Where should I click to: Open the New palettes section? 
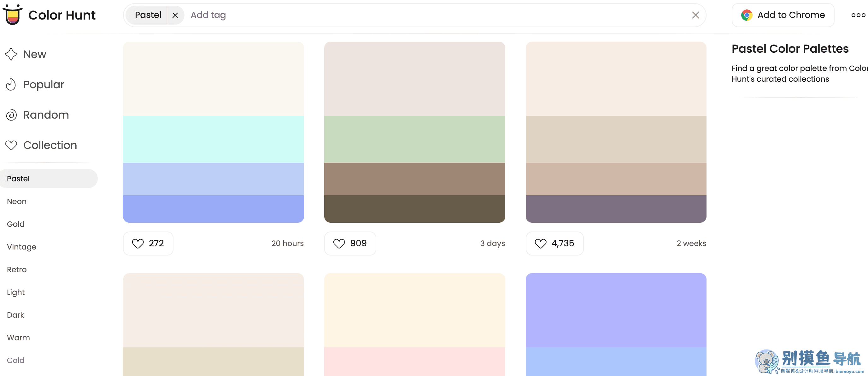(x=34, y=54)
